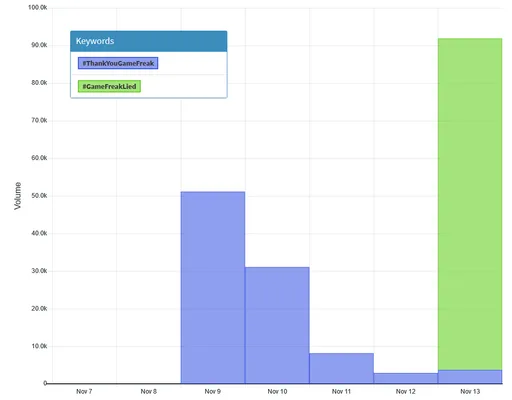
Task: Click the 50.0k y-axis tick label
Action: [39, 196]
